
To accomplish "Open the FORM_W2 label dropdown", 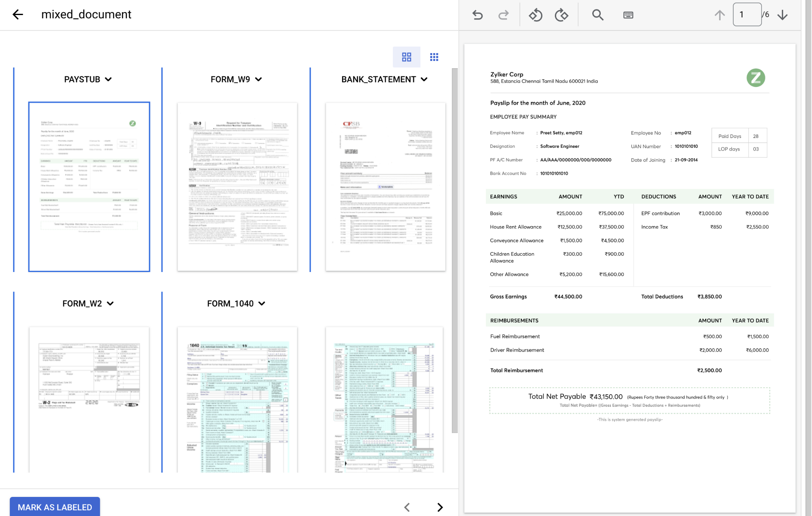I will coord(110,304).
